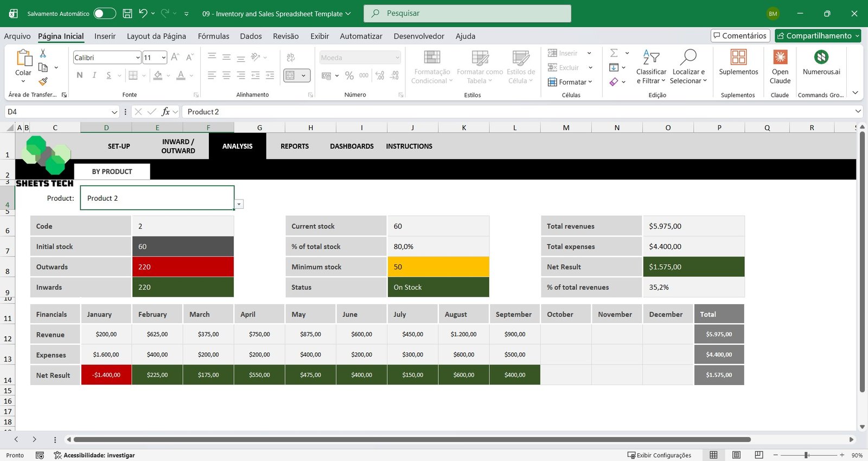Select the yellow Minimum stock value cell

[x=438, y=267]
